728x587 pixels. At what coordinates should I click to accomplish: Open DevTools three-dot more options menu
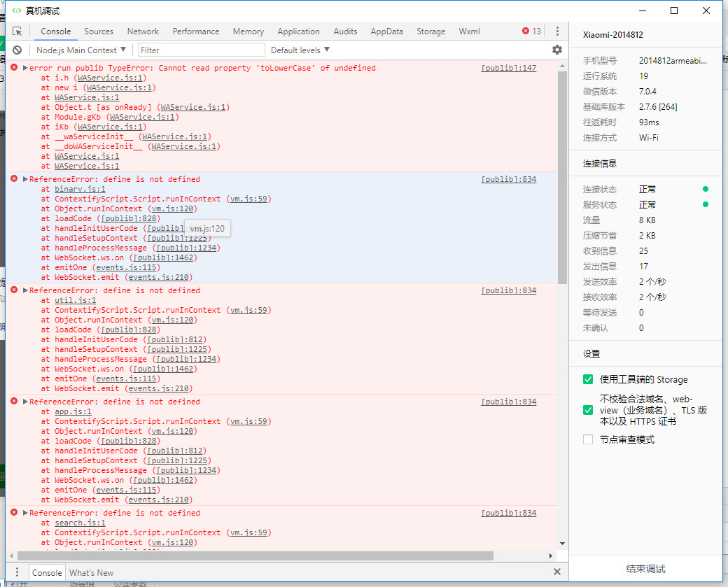click(x=557, y=31)
